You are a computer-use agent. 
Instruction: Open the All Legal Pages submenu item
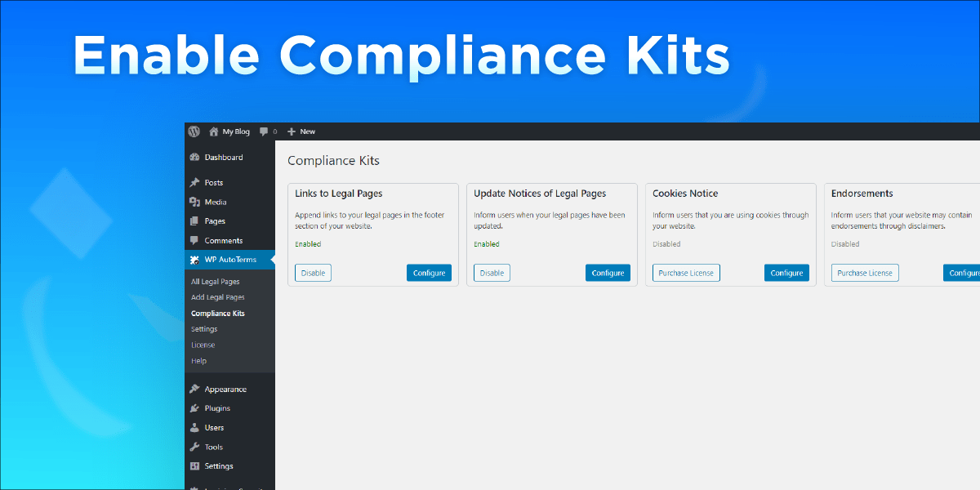pyautogui.click(x=216, y=282)
